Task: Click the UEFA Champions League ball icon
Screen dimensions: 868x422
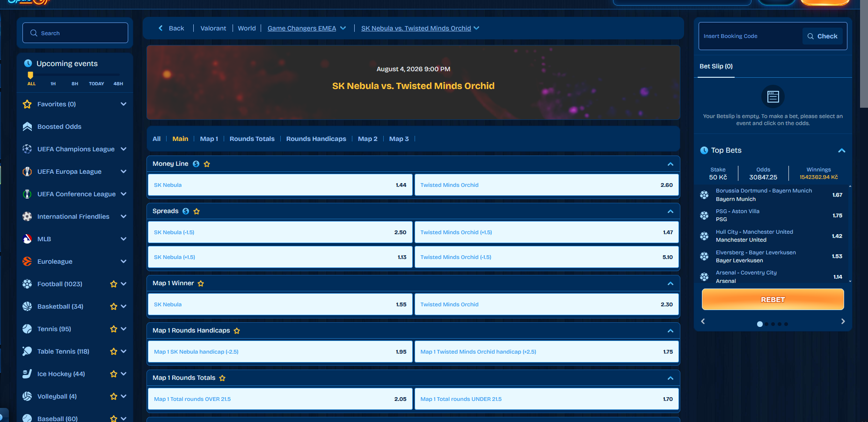Action: click(27, 149)
